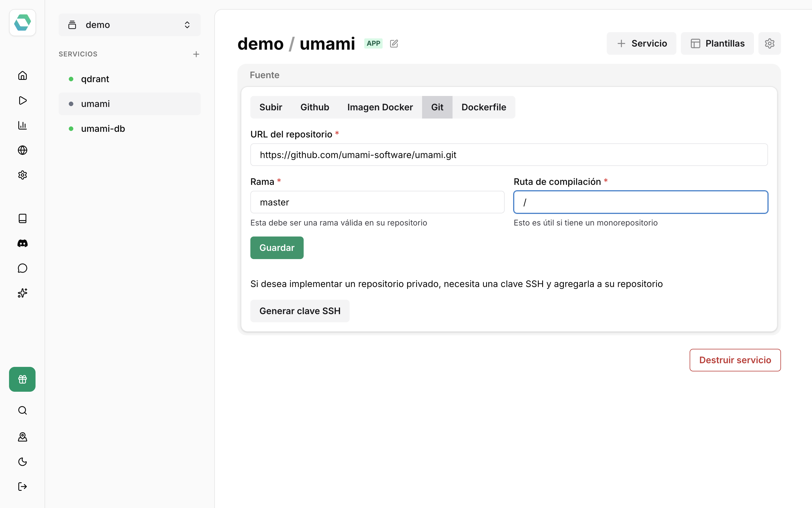812x508 pixels.
Task: Open the sparkles AI icon
Action: click(23, 293)
